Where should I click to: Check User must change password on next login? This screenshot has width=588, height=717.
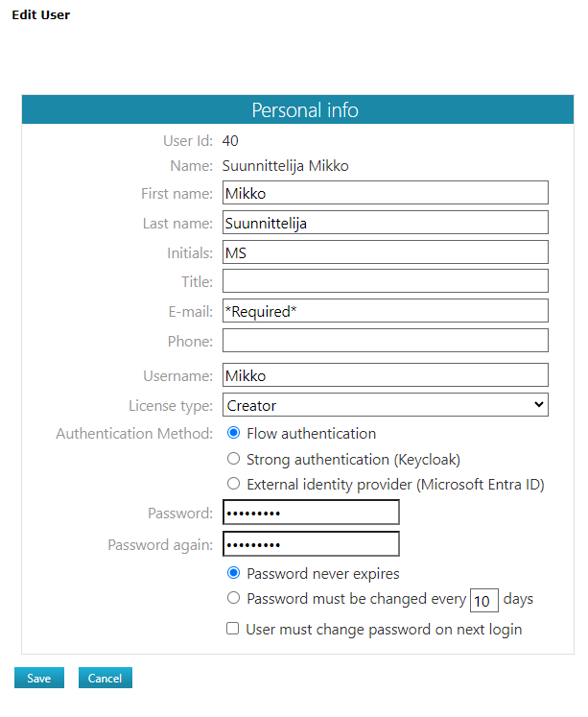232,630
